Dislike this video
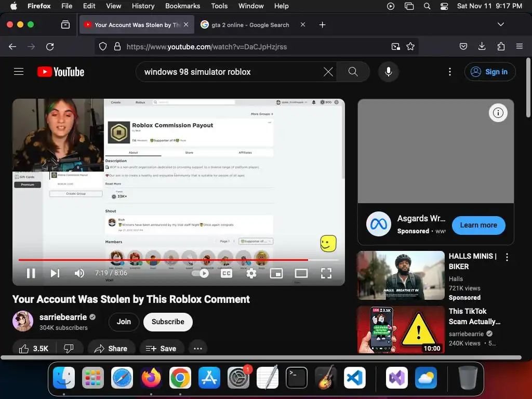The width and height of the screenshot is (532, 399). tap(69, 349)
